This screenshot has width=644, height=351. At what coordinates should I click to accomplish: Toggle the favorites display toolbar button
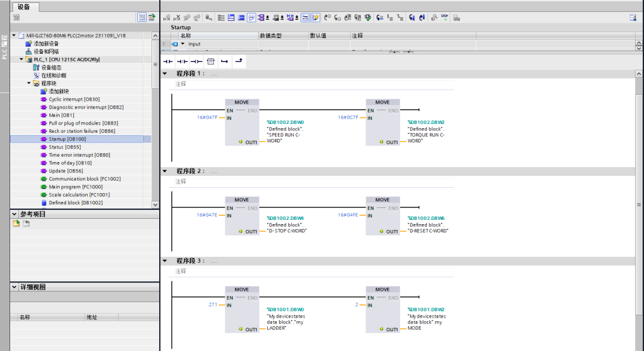(x=315, y=18)
